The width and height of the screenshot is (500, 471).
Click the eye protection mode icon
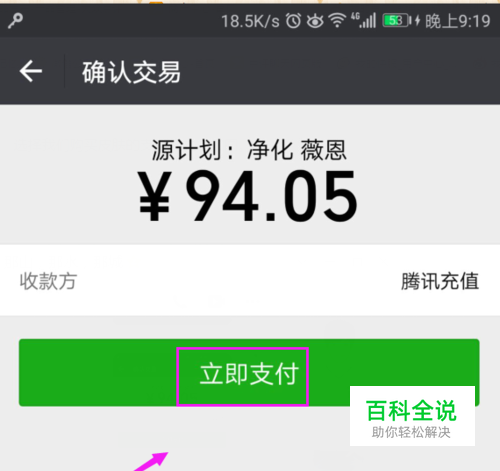pyautogui.click(x=315, y=21)
